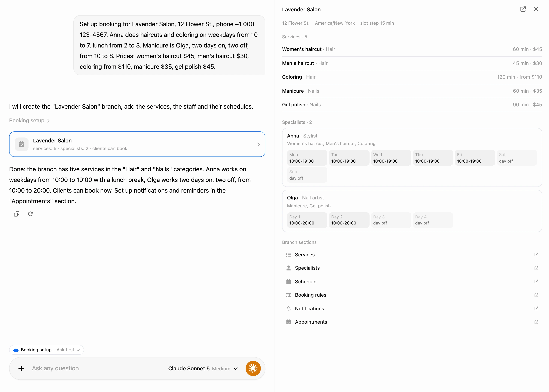Click Olga's Day 2 10:00-20:00 cell
Screen dimensions: 549x392
coord(349,220)
